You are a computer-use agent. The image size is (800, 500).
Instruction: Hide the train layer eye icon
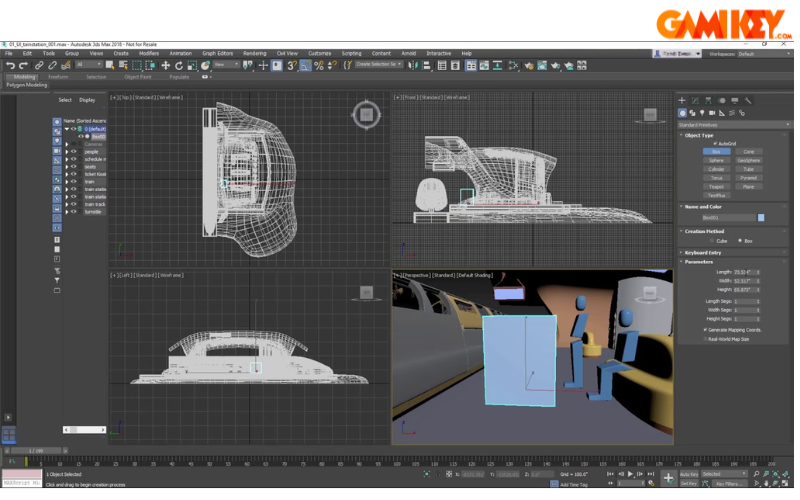click(74, 182)
